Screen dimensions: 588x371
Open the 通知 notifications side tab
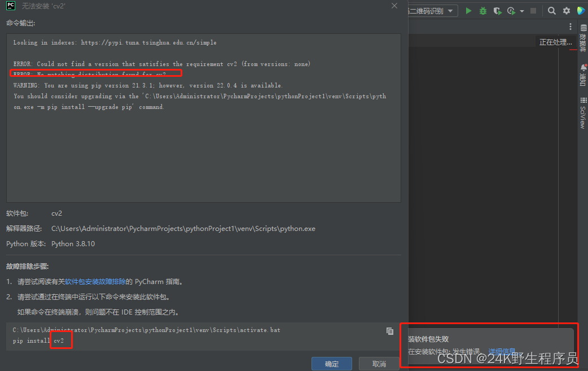(583, 75)
